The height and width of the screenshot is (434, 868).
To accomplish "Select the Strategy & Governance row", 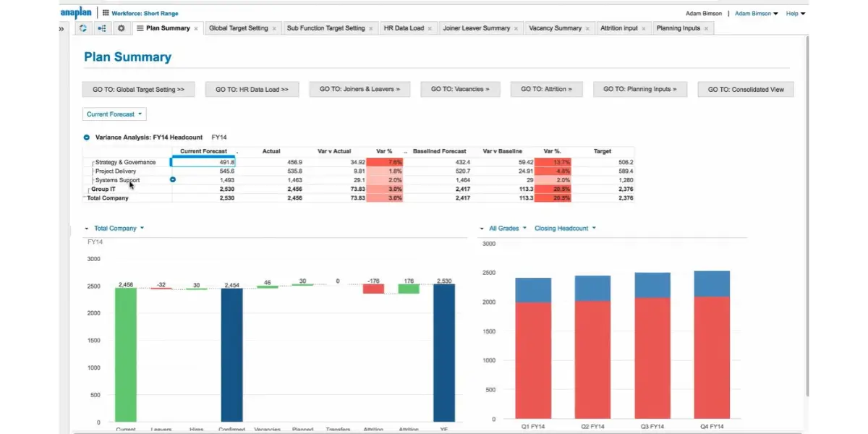I will [x=358, y=162].
